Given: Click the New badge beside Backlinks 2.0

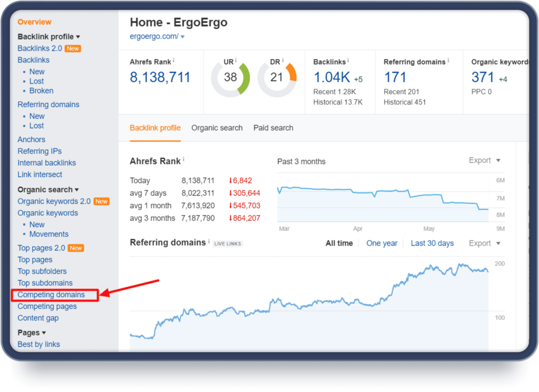Looking at the screenshot, I should point(73,48).
